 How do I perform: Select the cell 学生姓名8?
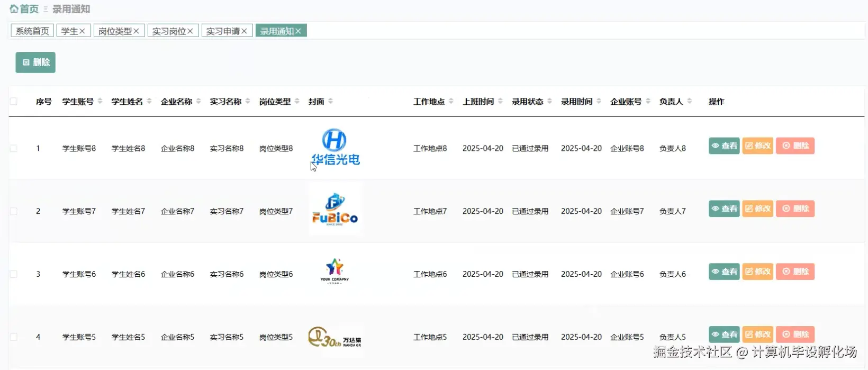128,148
